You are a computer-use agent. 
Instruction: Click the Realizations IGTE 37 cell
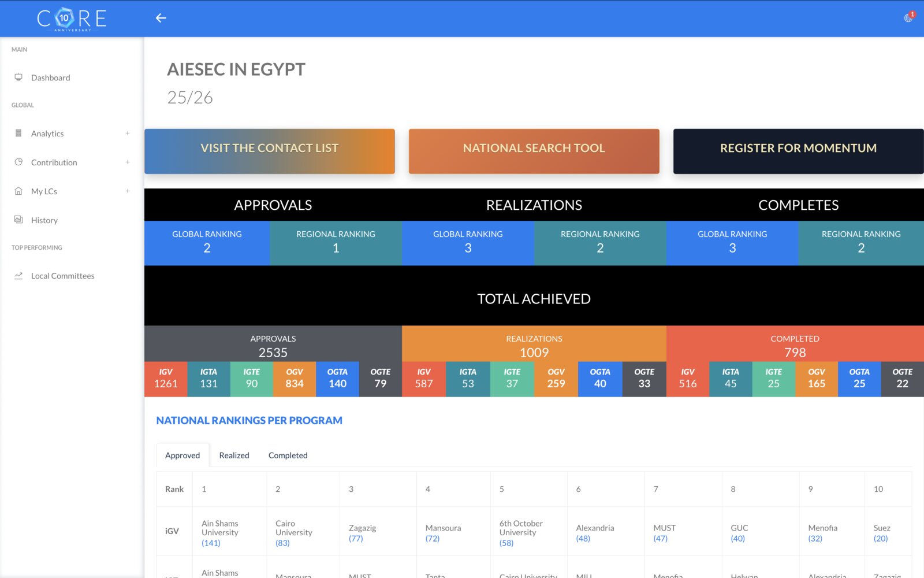[x=512, y=379]
